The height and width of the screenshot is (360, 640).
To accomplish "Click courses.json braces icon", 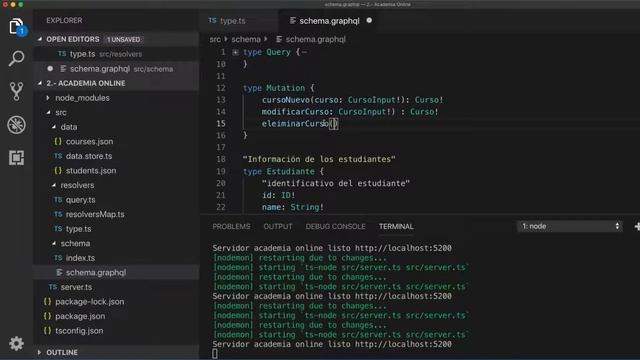I will 58,141.
